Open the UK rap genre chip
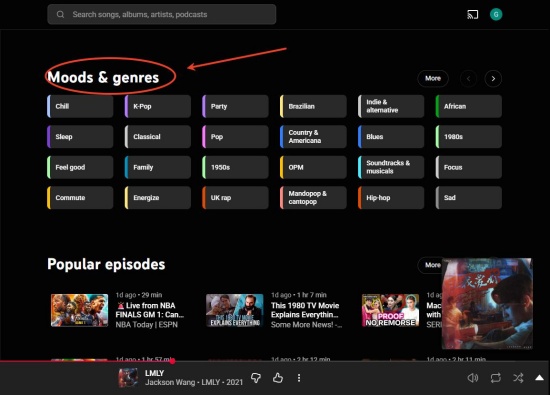Viewport: 550px width, 395px height. tap(235, 198)
